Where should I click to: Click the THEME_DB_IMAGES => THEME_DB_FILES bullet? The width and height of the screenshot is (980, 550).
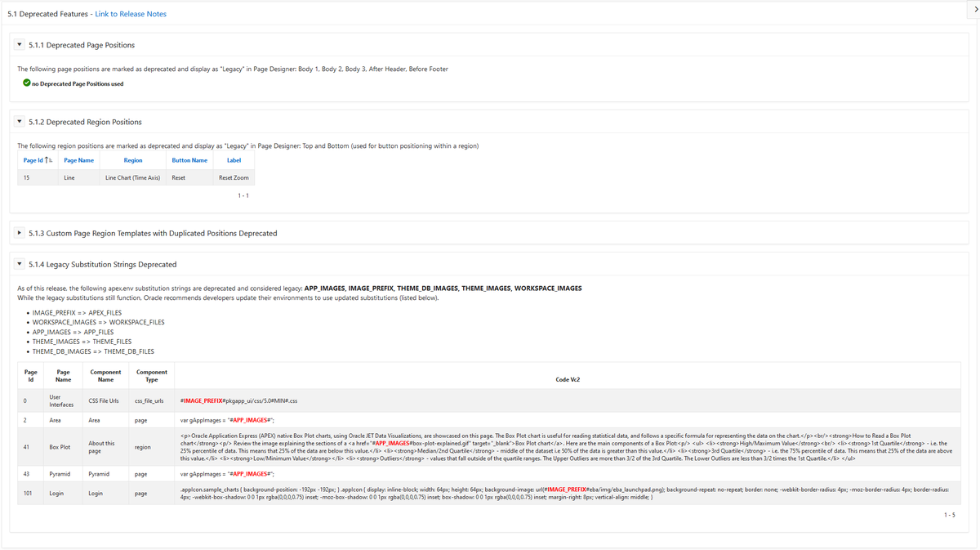click(93, 351)
